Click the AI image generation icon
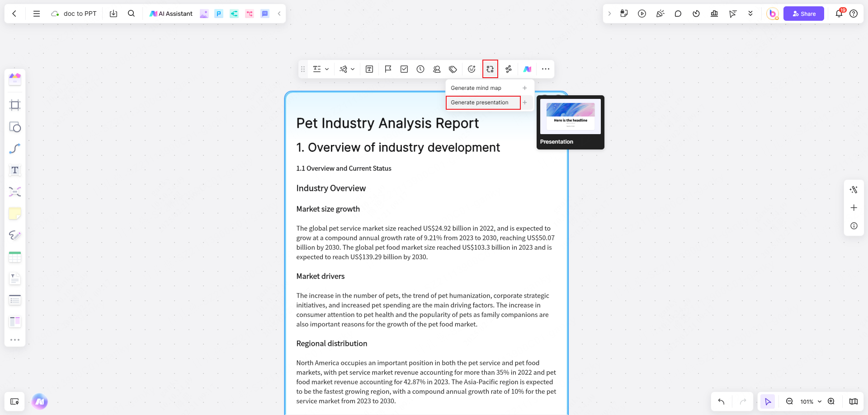Screen dimensions: 868x415 pos(204,14)
